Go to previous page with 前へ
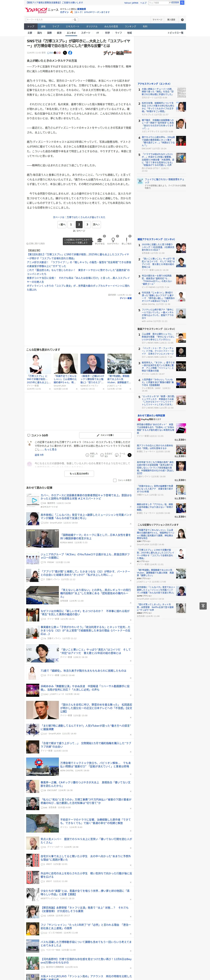This screenshot has width=210, height=980. pos(62,224)
